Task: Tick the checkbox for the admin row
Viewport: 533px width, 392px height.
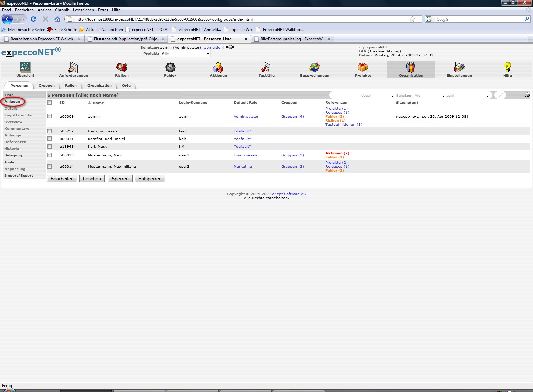Action: [50, 116]
